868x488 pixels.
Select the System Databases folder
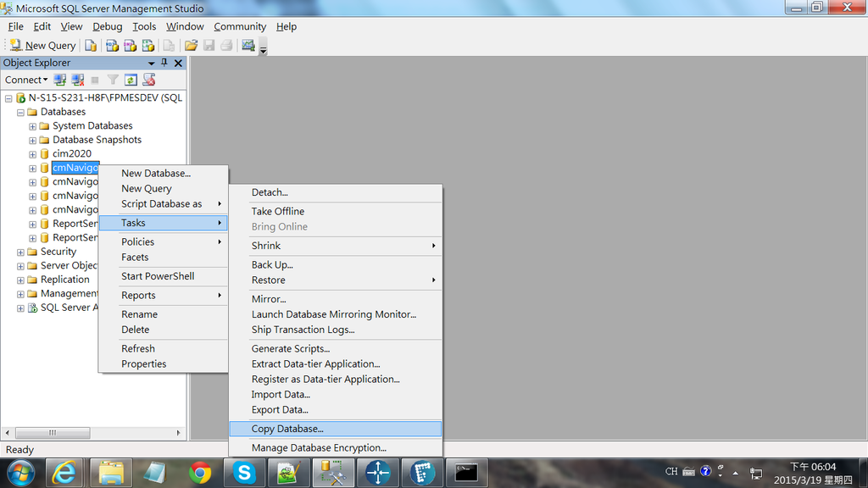(92, 125)
